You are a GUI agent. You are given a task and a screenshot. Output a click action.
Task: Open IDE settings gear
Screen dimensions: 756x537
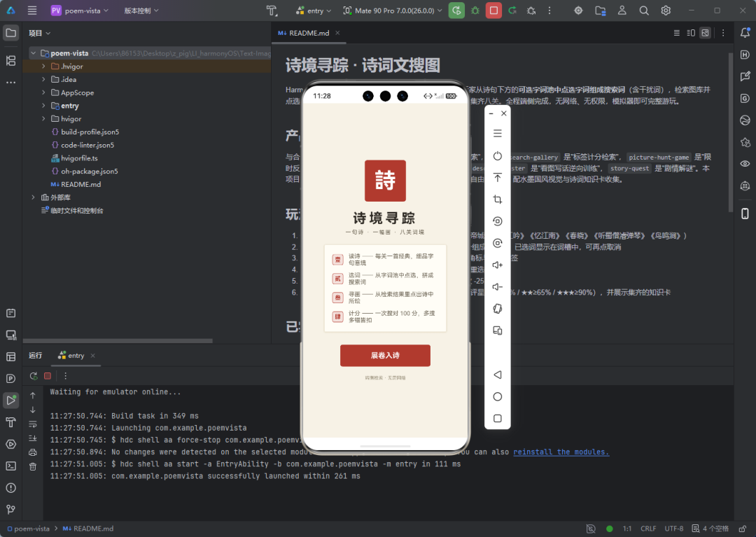(666, 10)
